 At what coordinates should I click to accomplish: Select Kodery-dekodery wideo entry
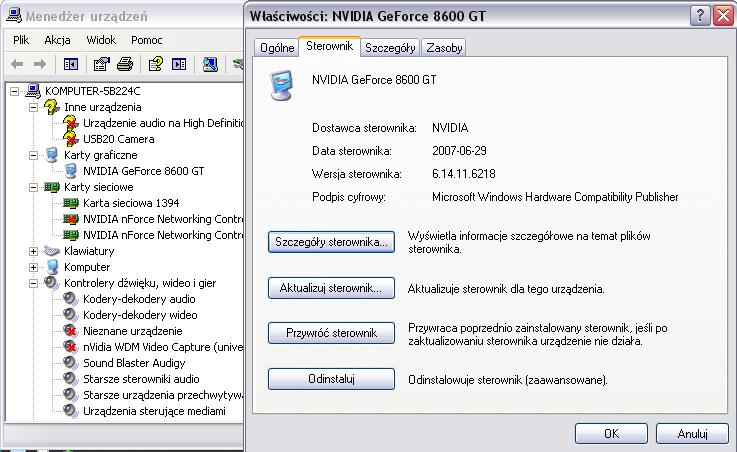click(x=140, y=315)
